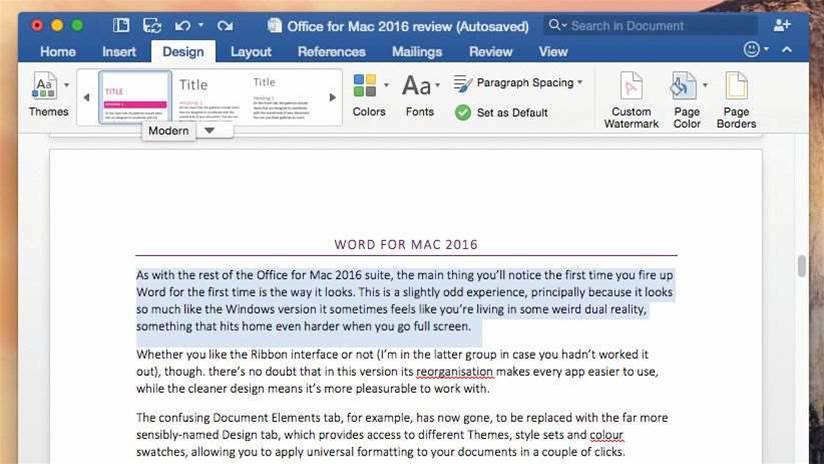Screen dimensions: 824x464
Task: Open the References tab
Action: coord(332,51)
